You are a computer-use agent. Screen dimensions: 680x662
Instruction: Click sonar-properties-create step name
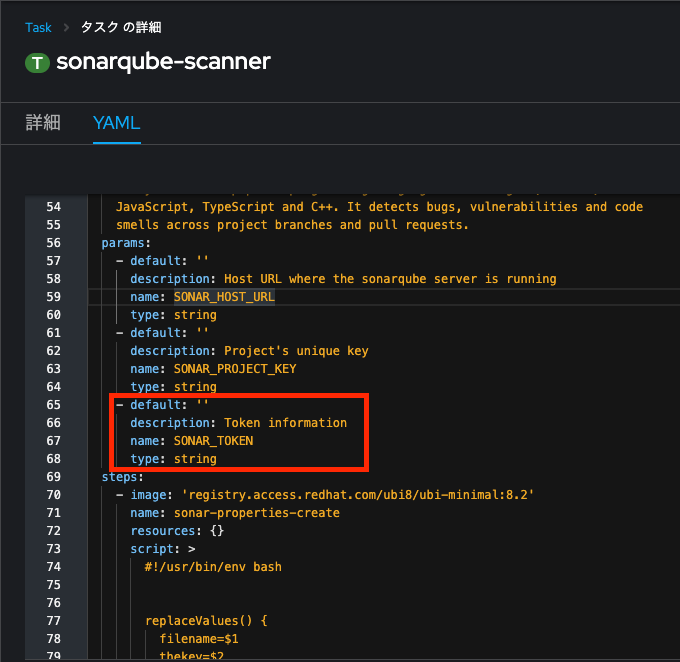click(257, 513)
